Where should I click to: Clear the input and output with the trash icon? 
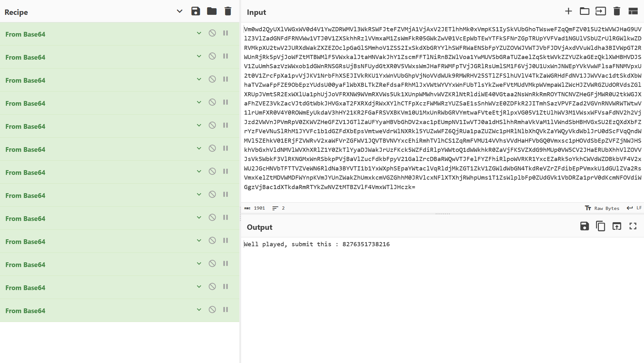[x=617, y=11]
